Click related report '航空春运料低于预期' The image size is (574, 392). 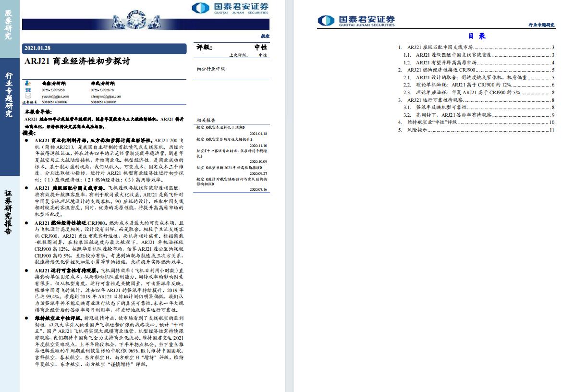(221, 127)
